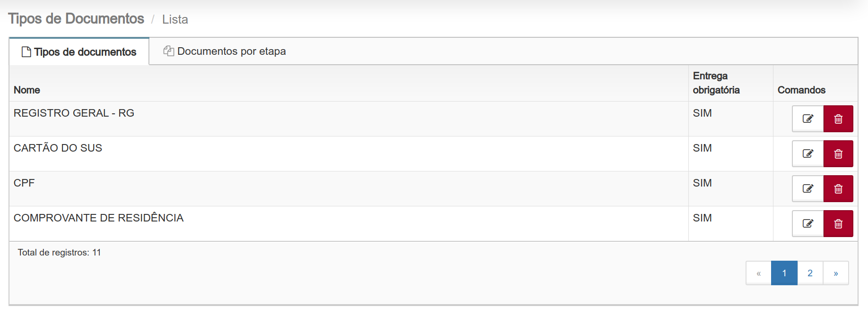Switch to Documentos por etapa tab

pyautogui.click(x=225, y=51)
